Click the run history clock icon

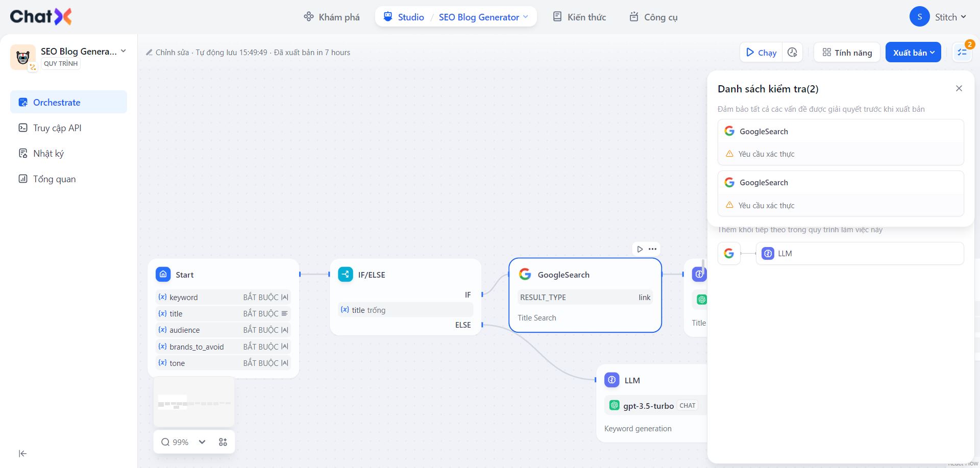[x=792, y=53]
